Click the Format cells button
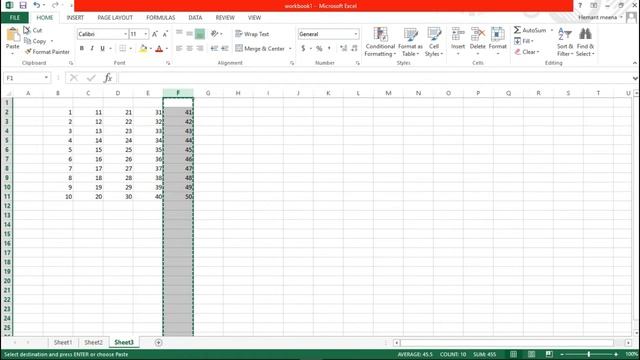 [498, 42]
